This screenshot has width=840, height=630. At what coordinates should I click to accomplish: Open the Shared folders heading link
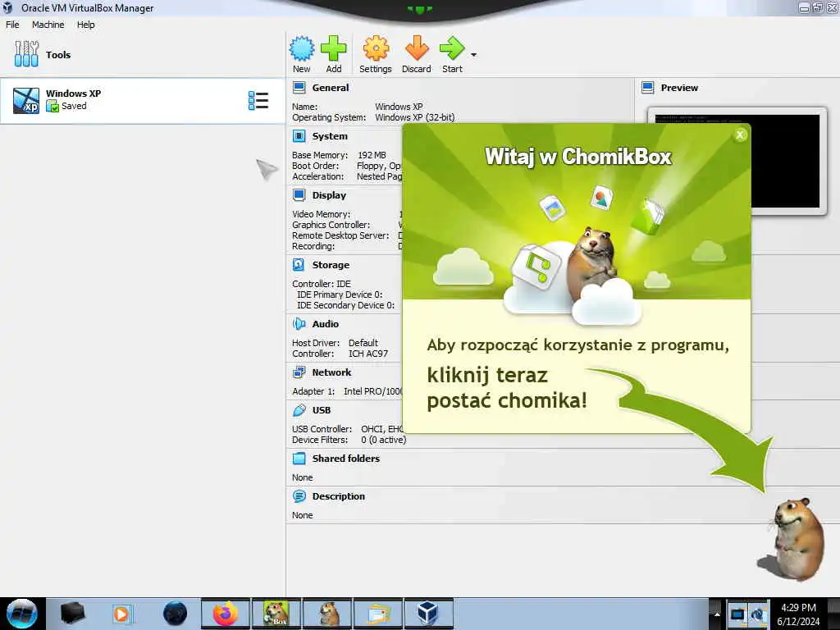coord(345,459)
